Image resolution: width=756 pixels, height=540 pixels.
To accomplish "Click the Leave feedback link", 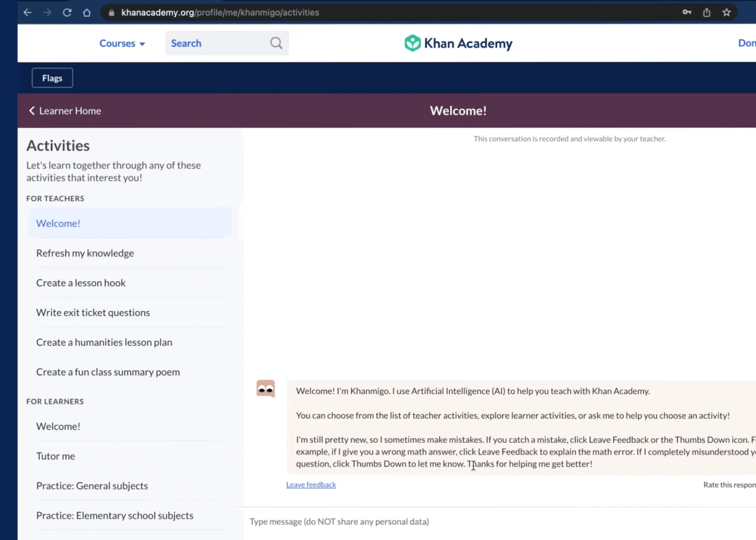I will click(311, 485).
